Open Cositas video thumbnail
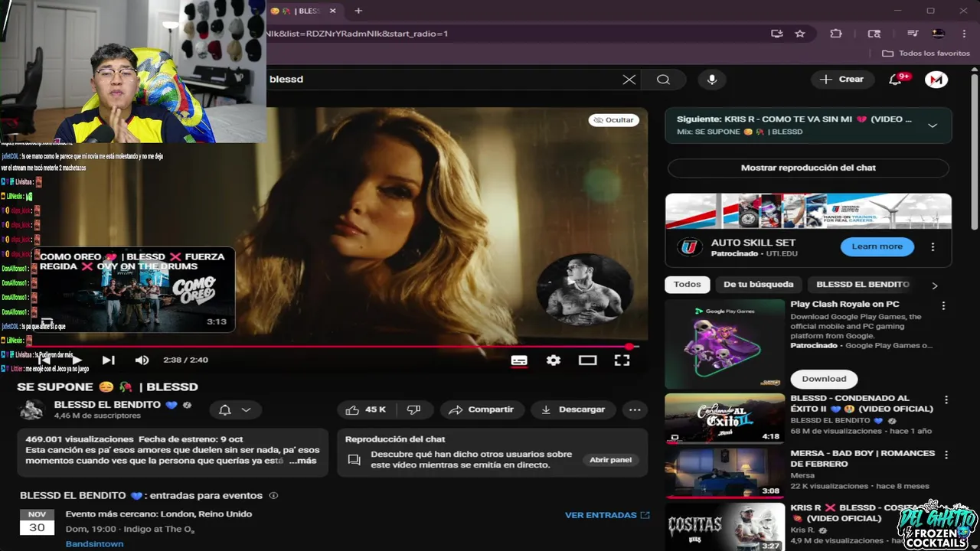The width and height of the screenshot is (980, 551). (x=724, y=527)
